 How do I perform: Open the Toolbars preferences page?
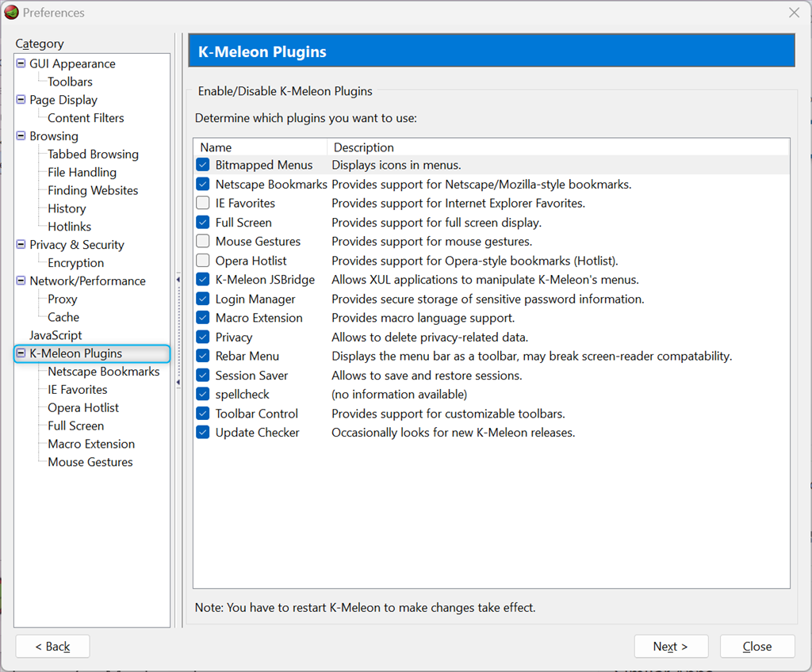(x=70, y=82)
